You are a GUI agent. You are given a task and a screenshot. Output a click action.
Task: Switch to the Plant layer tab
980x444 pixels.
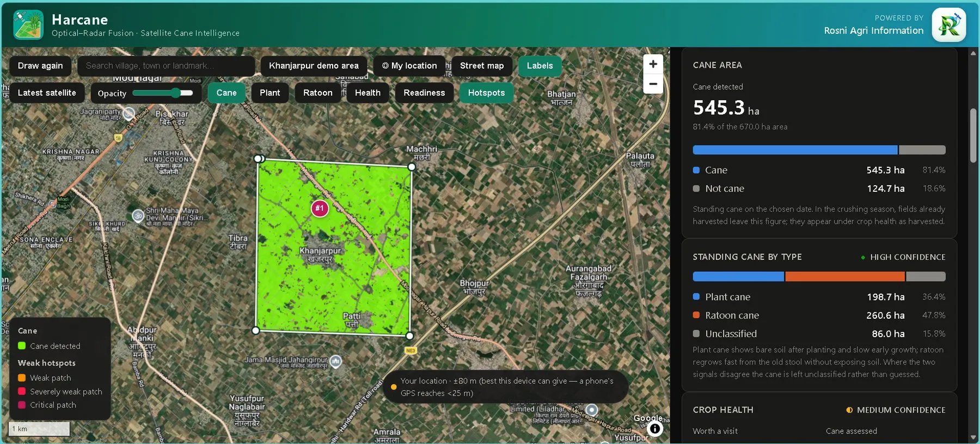(x=270, y=93)
